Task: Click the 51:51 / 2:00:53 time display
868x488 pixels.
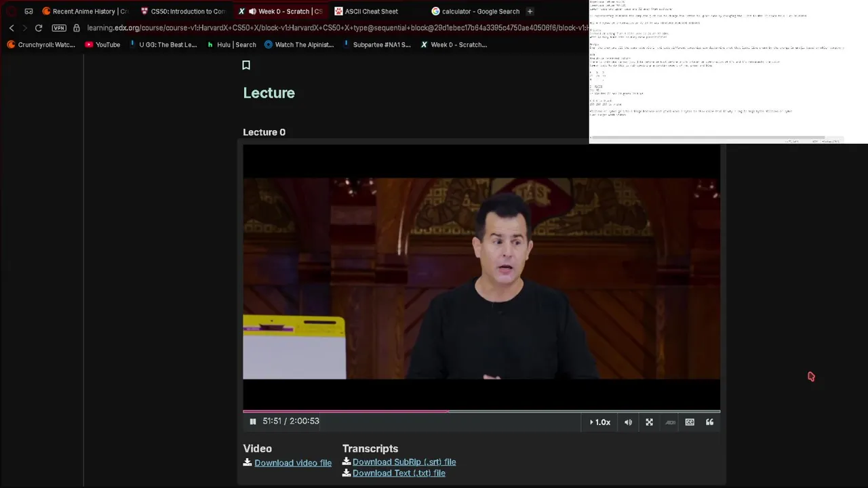Action: (x=291, y=421)
